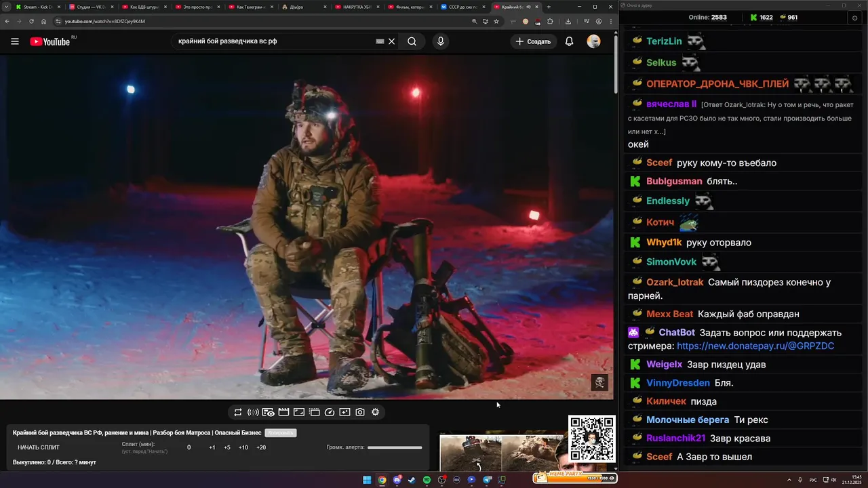Add +5 minutes to split
868x488 pixels.
pos(227,447)
